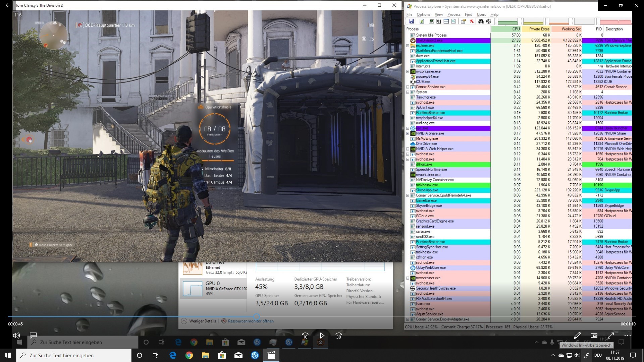Select the TheDivision2.exe process row
This screenshot has height=362, width=644.
tap(518, 41)
